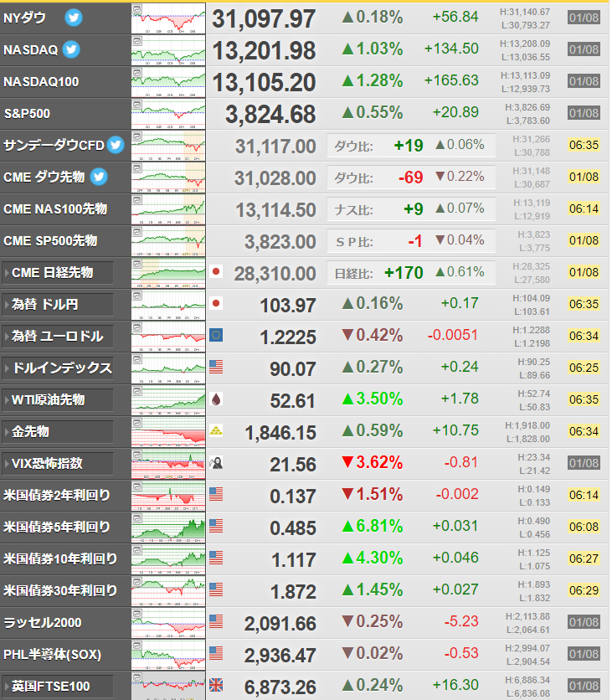This screenshot has width=612, height=700.
Task: Open サンデーダウCFD mini chart thumbnail
Action: 168,146
